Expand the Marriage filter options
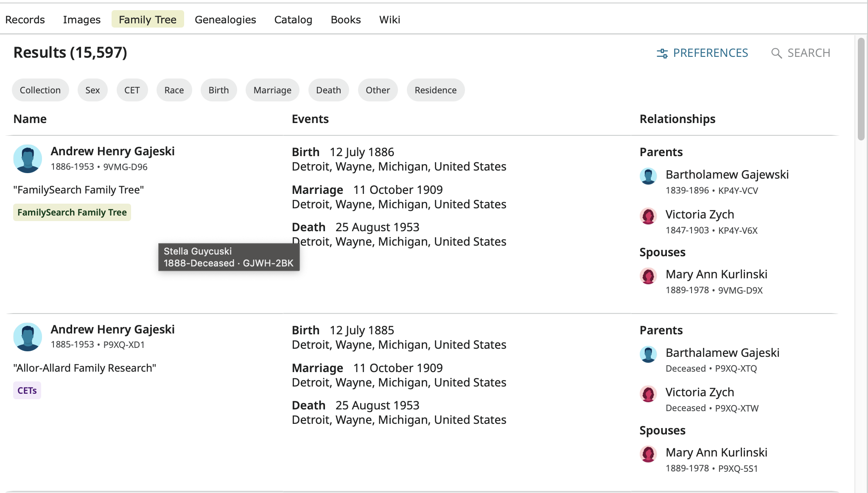 tap(272, 90)
